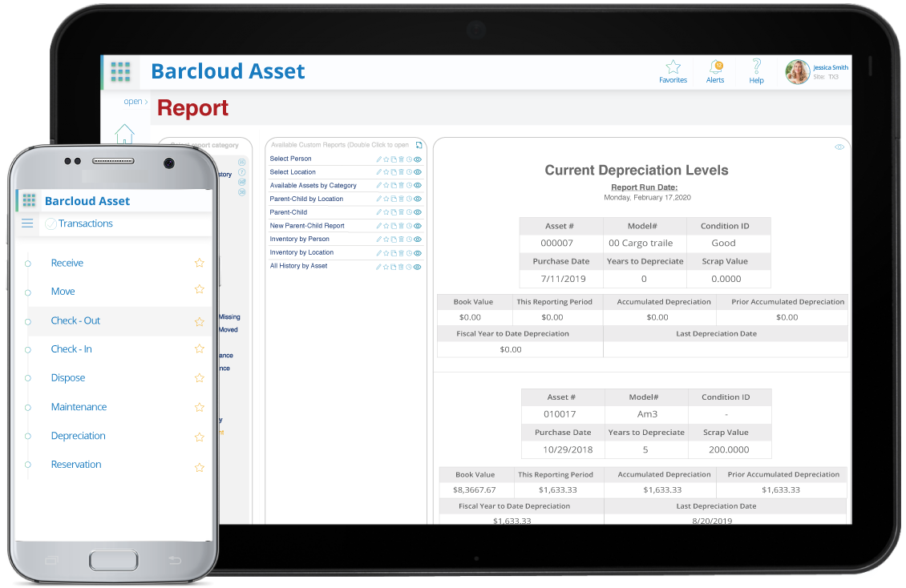
Task: Select the Available Assets by Category report
Action: (x=313, y=185)
